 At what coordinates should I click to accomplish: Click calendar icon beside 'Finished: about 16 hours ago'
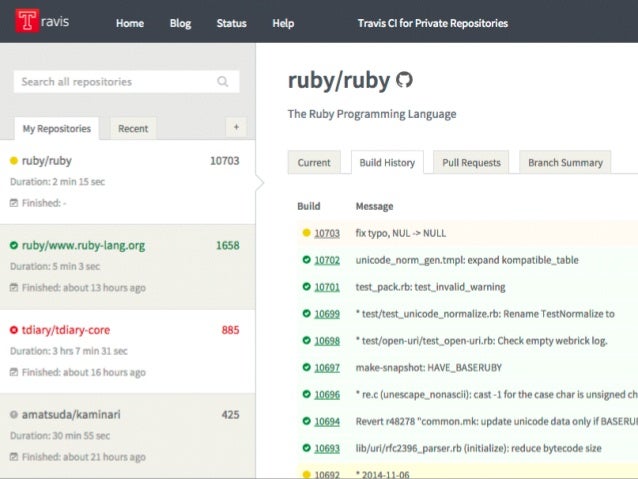pos(14,372)
